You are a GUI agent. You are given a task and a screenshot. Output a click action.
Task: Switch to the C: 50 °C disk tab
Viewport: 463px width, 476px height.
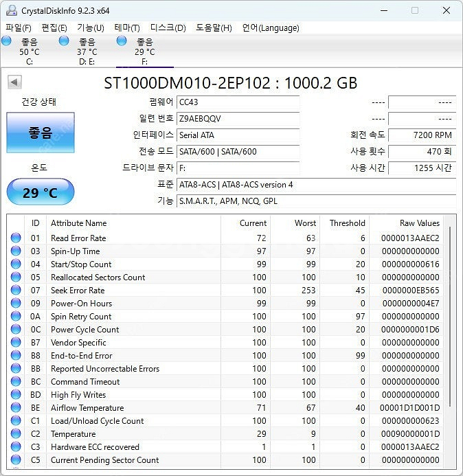[29, 52]
